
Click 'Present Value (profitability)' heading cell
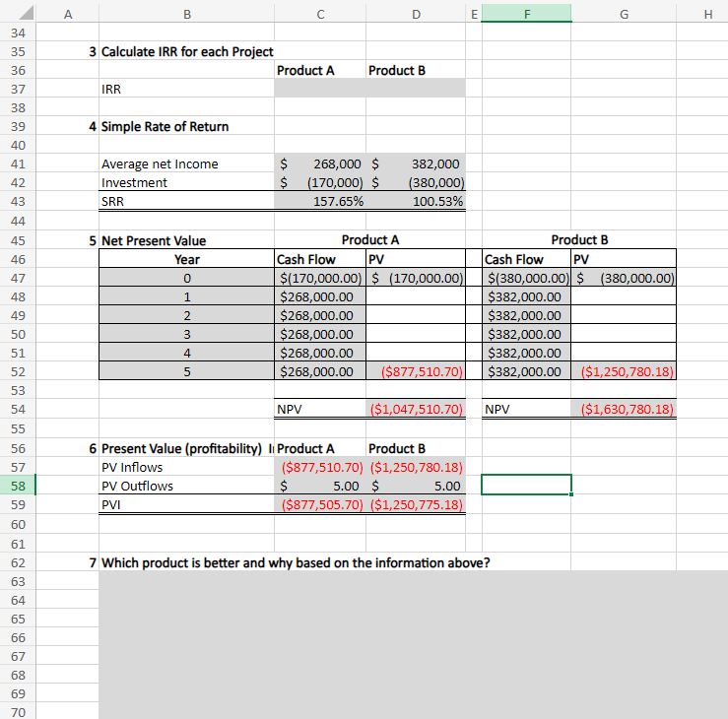pyautogui.click(x=186, y=448)
